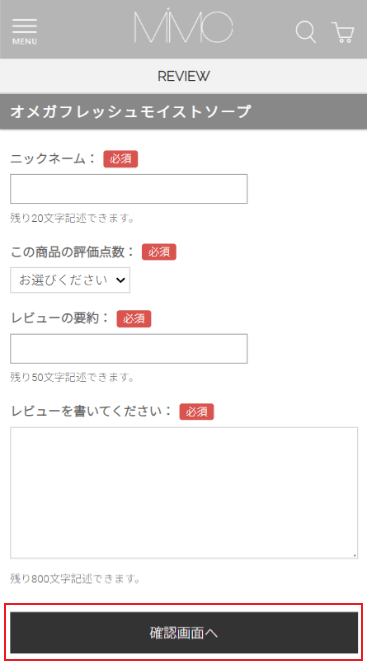Click the オメガフレッシュモイストソープ product title bar

184,111
